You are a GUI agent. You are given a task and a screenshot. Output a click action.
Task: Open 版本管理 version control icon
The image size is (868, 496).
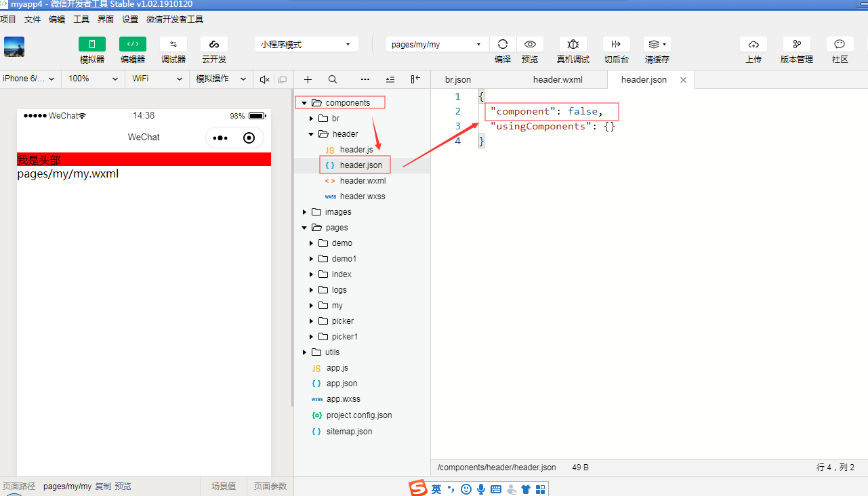click(x=797, y=44)
